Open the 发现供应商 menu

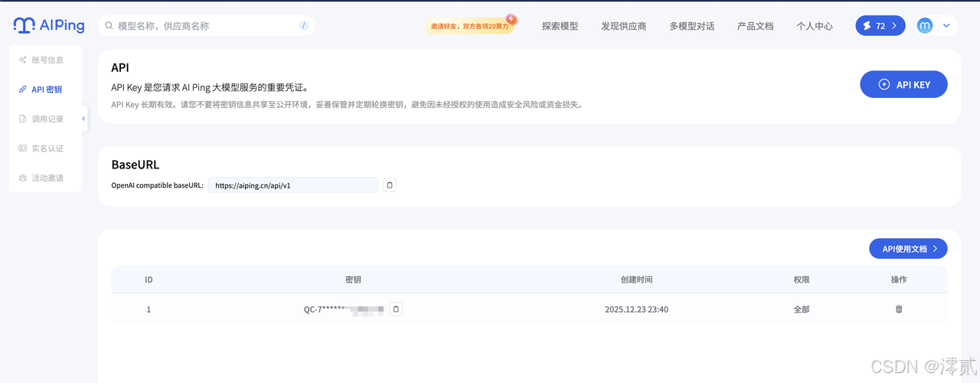tap(623, 26)
